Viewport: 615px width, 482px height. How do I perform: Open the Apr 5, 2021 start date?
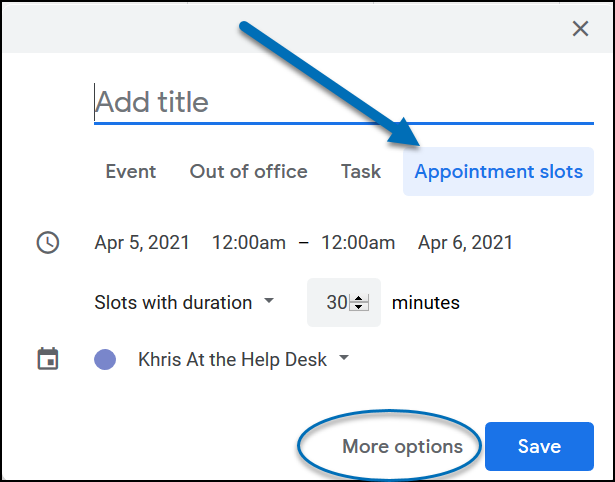[141, 243]
